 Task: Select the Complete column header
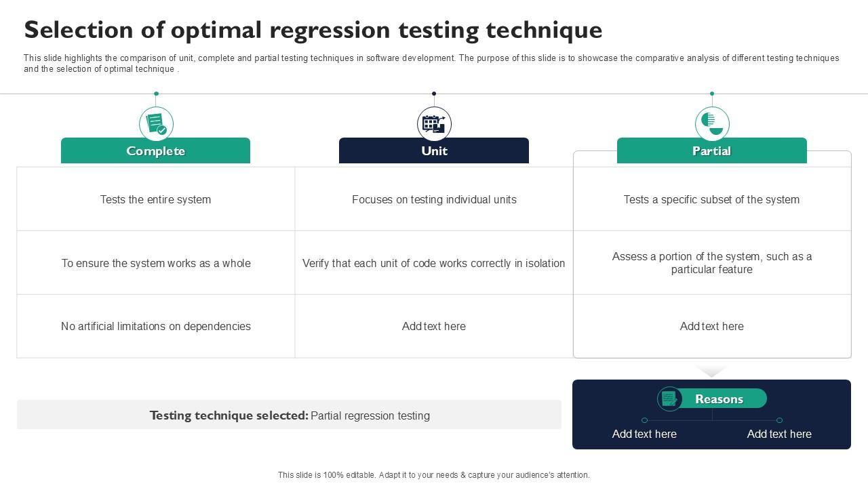(155, 150)
